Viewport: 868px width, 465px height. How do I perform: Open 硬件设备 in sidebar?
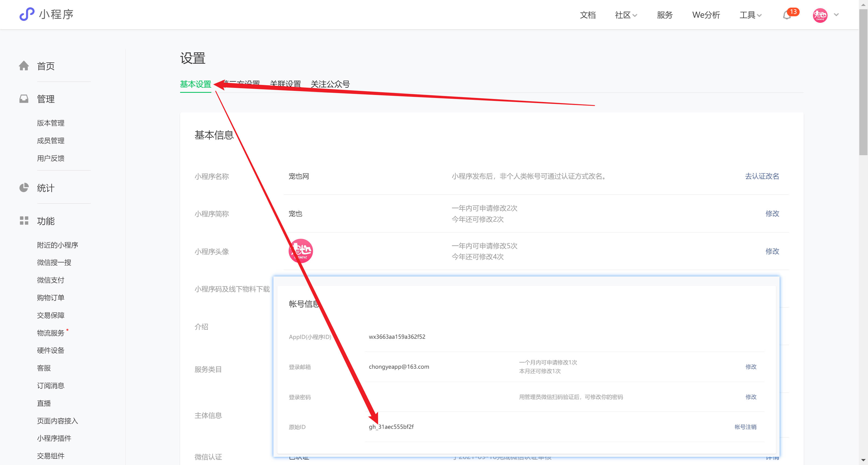pyautogui.click(x=50, y=351)
